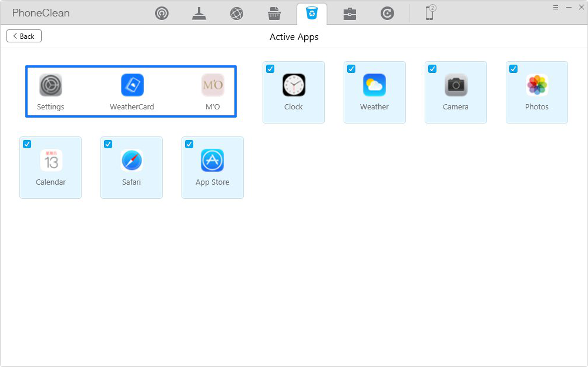Open the Restore circular arrow tab
This screenshot has height=367, width=588.
coord(387,14)
